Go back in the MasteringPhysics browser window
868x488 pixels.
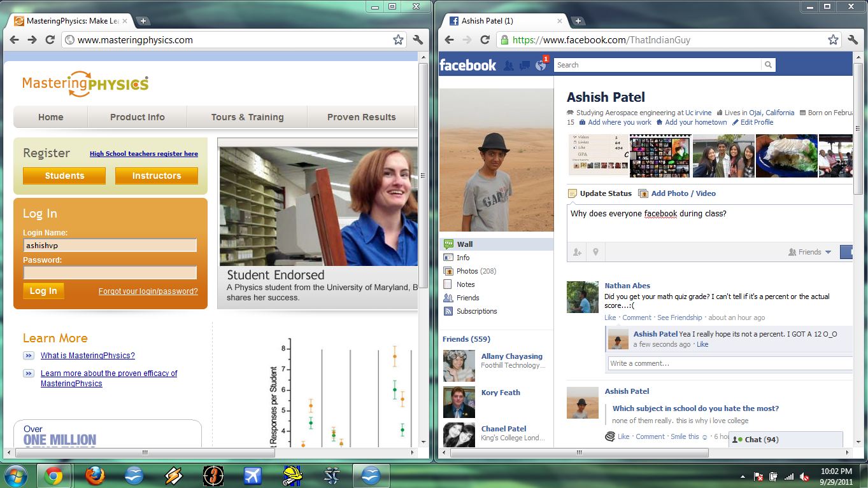(15, 39)
